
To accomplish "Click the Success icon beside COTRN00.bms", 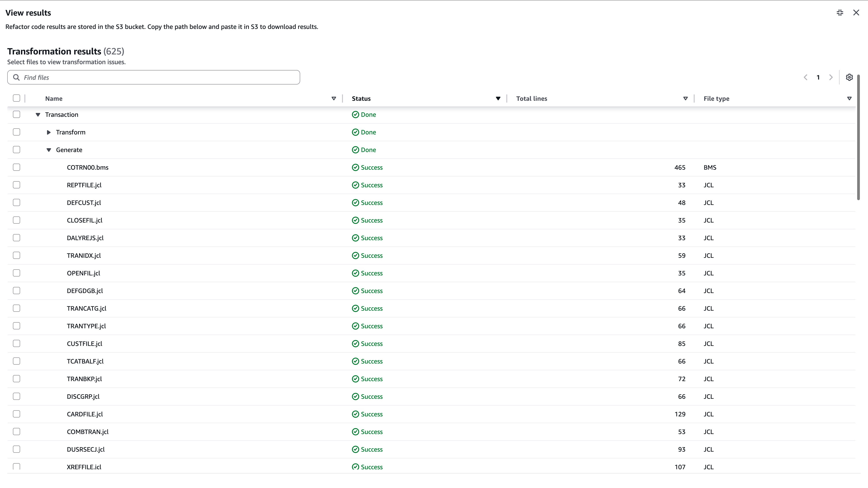I will coord(356,167).
